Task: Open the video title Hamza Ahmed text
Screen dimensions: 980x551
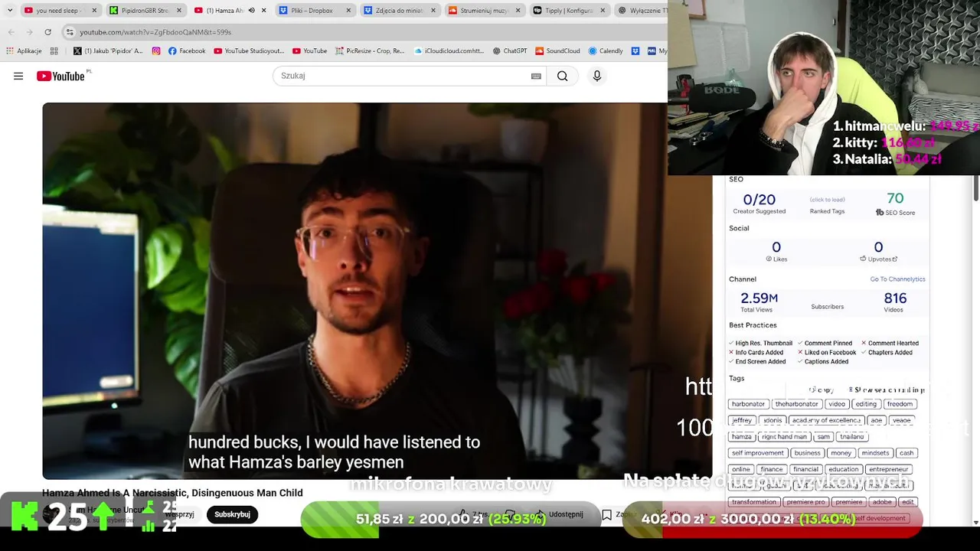Action: (x=172, y=493)
